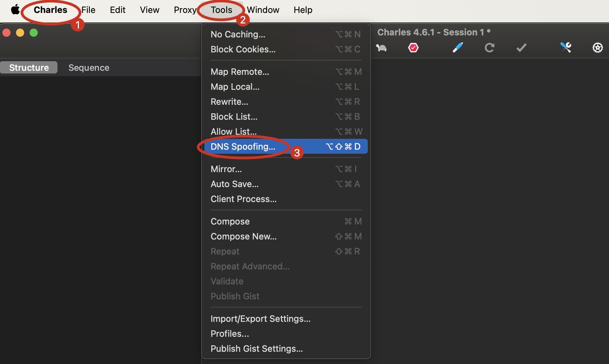The image size is (609, 364).
Task: Open Publish Gist Settings
Action: click(286, 349)
